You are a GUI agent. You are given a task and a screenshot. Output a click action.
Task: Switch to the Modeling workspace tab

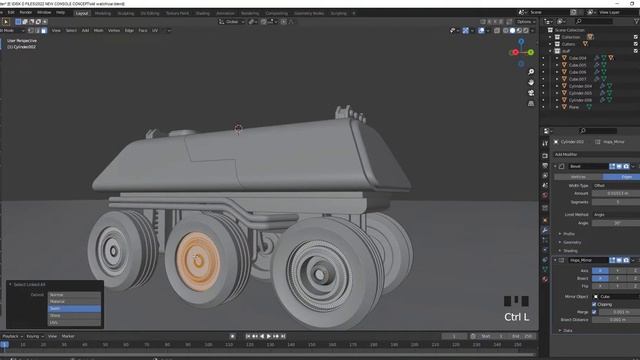[x=102, y=13]
